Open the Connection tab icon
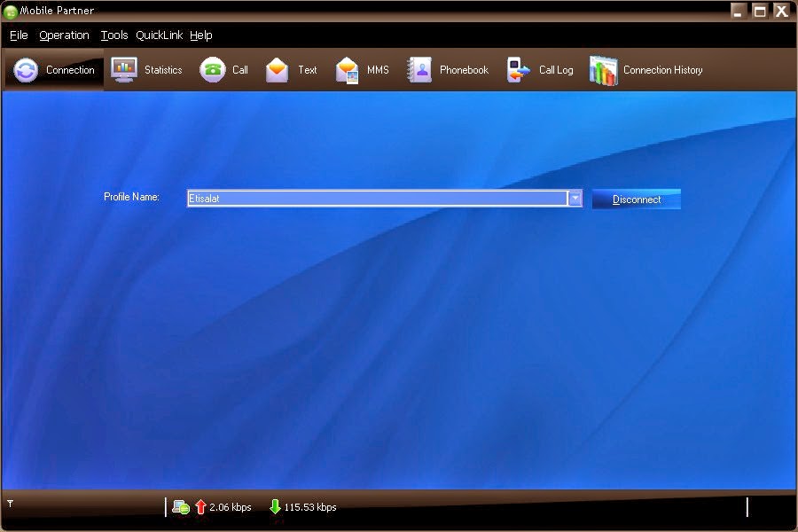798x532 pixels. tap(26, 70)
